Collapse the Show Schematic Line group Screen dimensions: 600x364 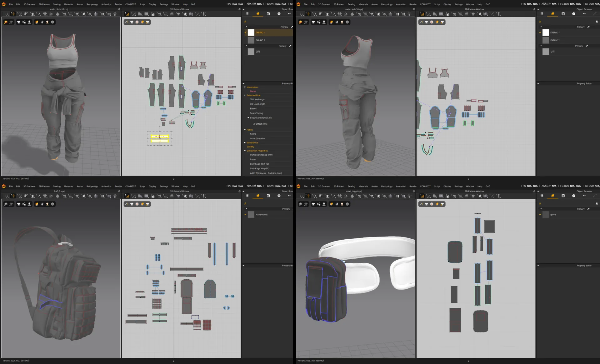(248, 118)
